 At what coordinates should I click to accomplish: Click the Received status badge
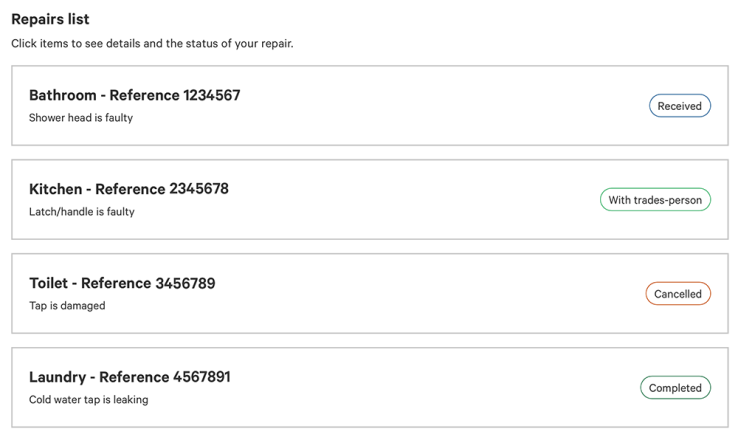click(x=680, y=106)
